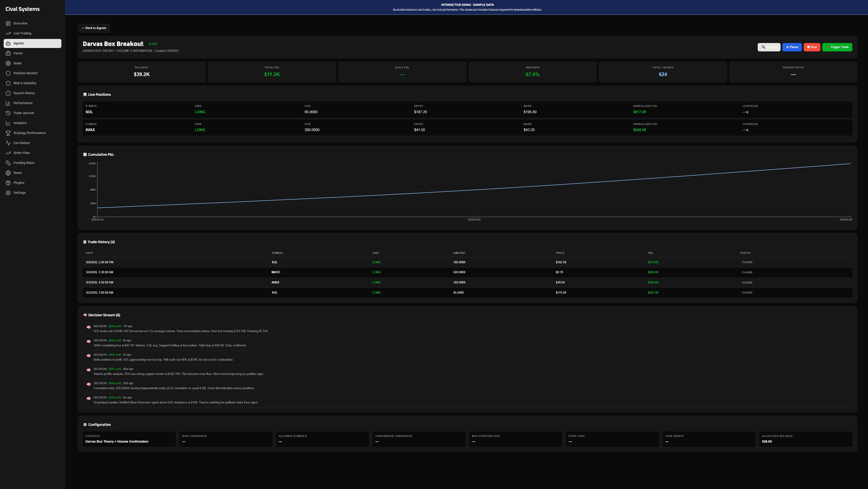The height and width of the screenshot is (489, 868).
Task: Click the AVAX trade P&L value $595.00
Action: pos(653,283)
